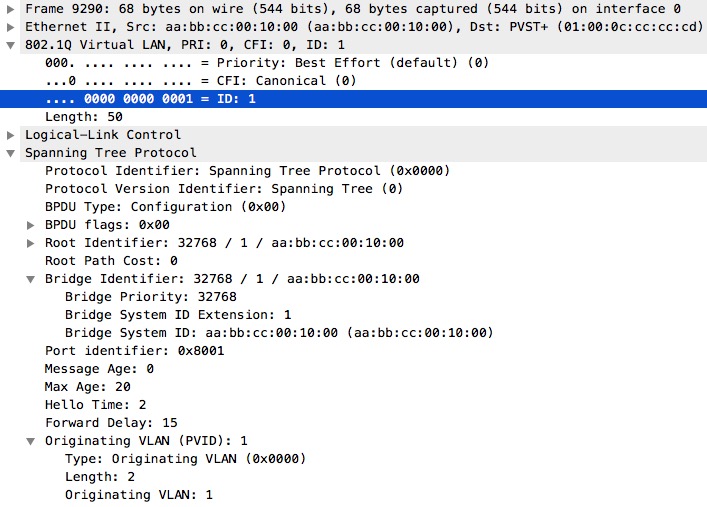Select the Root Path Cost: 0 line
This screenshot has width=707, height=507.
point(111,261)
